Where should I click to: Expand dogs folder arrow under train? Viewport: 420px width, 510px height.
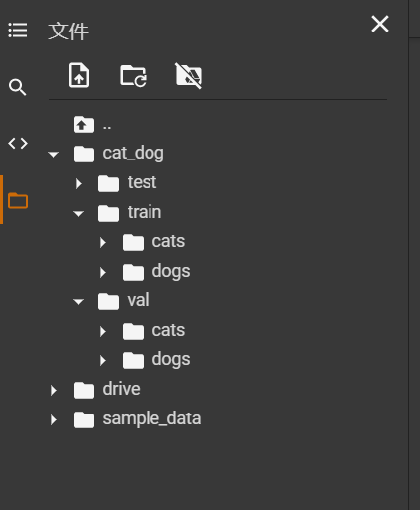pos(103,272)
